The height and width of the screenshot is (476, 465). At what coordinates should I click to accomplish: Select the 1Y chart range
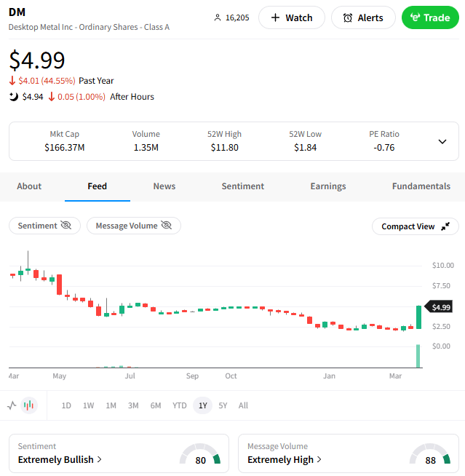(x=203, y=405)
